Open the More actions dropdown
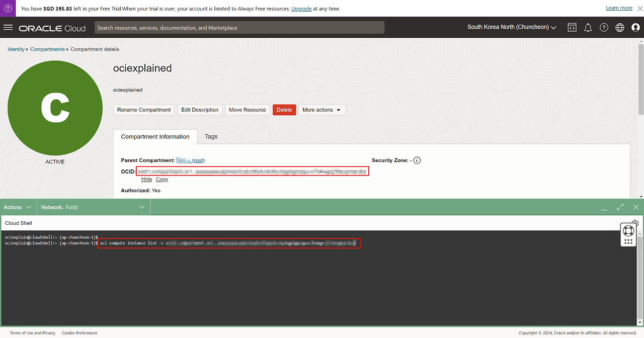Image resolution: width=644 pixels, height=338 pixels. pos(322,110)
